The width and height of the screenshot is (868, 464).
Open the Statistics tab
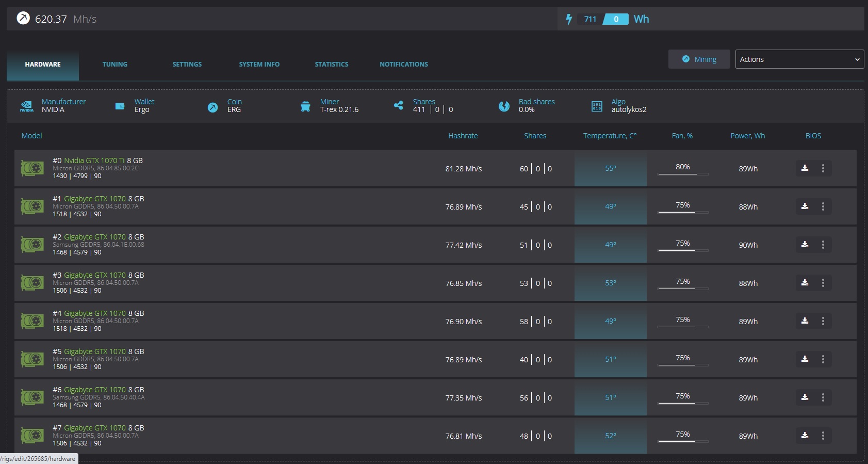coord(331,65)
